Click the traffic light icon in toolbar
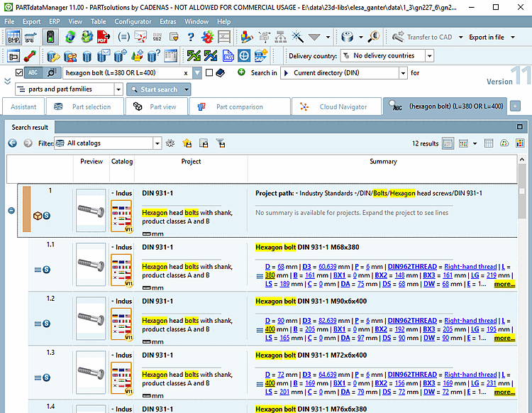 click(52, 37)
